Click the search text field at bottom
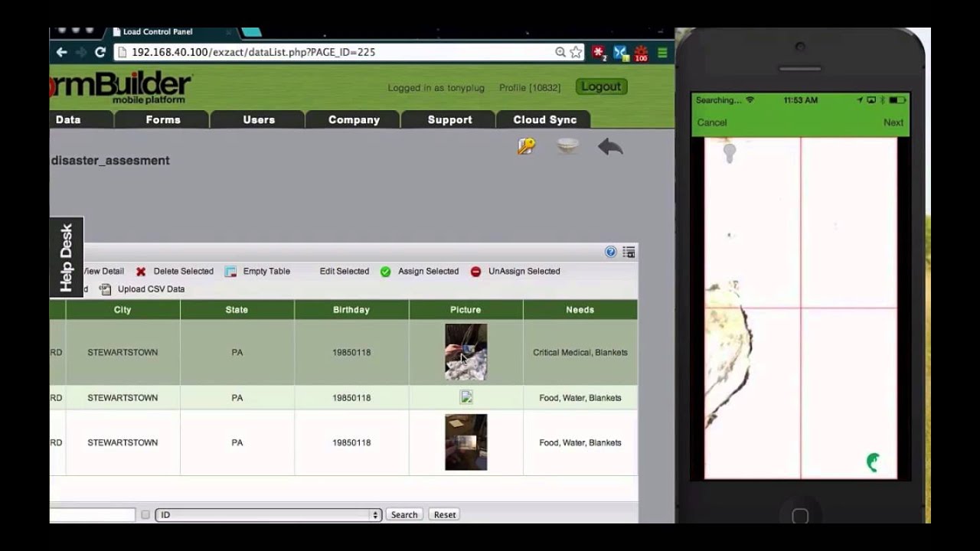The width and height of the screenshot is (980, 551). (x=92, y=515)
